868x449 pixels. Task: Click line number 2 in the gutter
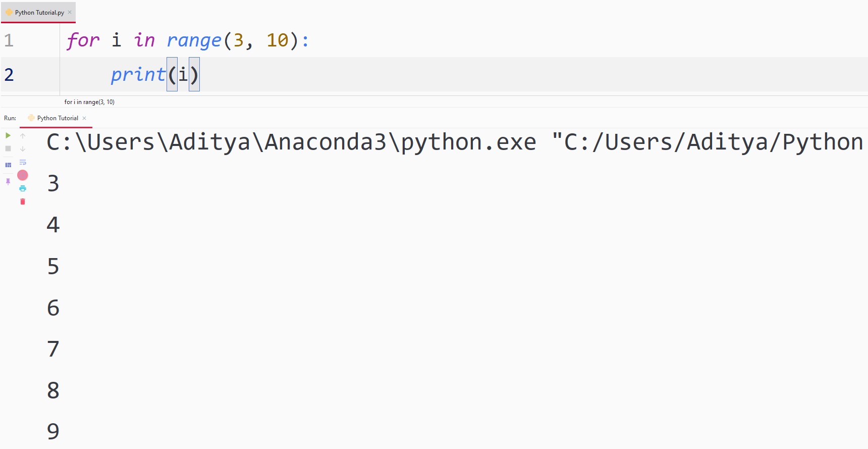(x=9, y=75)
